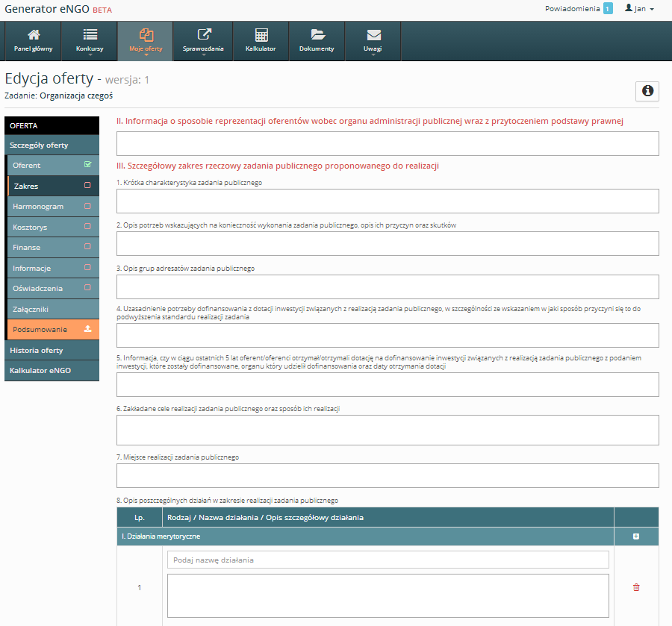Viewport: 672px width, 626px height.
Task: Focus the Opis potrzeb field
Action: pyautogui.click(x=388, y=244)
